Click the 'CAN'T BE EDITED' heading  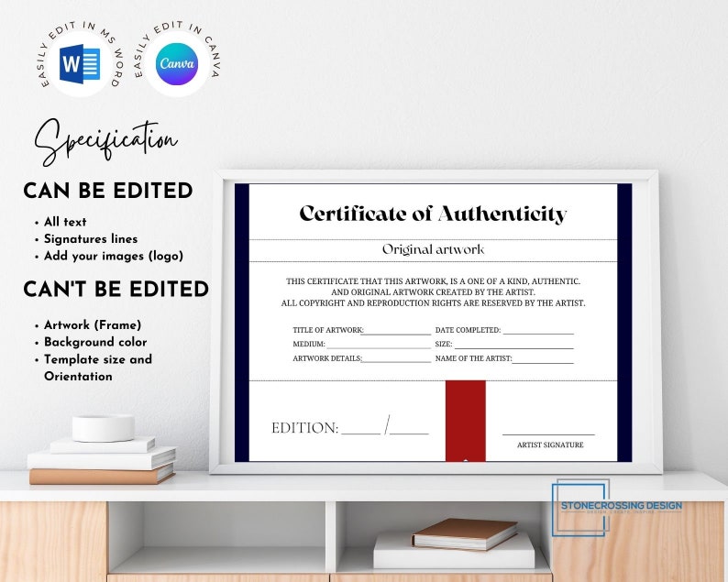coord(116,289)
